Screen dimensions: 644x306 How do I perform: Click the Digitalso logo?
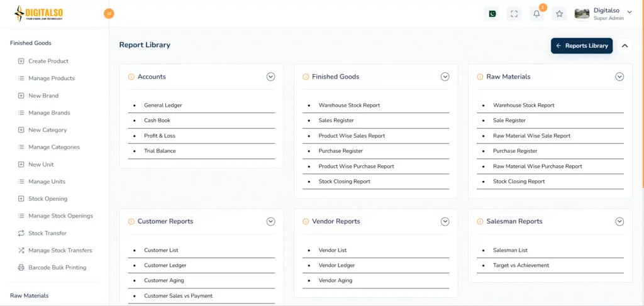coord(39,13)
